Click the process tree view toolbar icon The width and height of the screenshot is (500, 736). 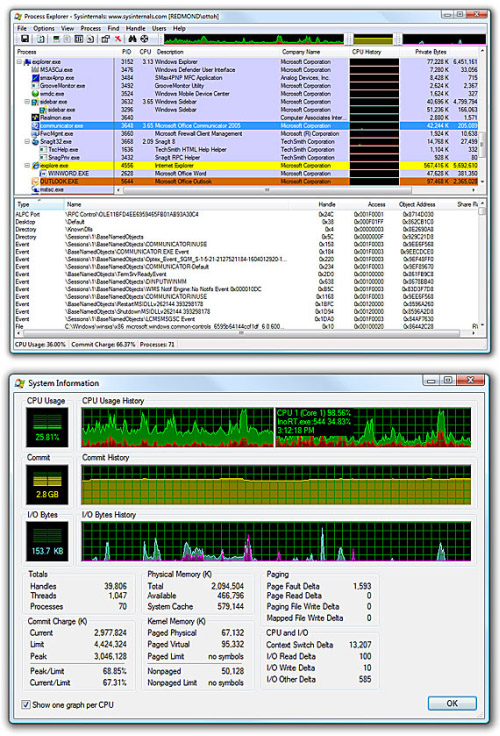67,39
